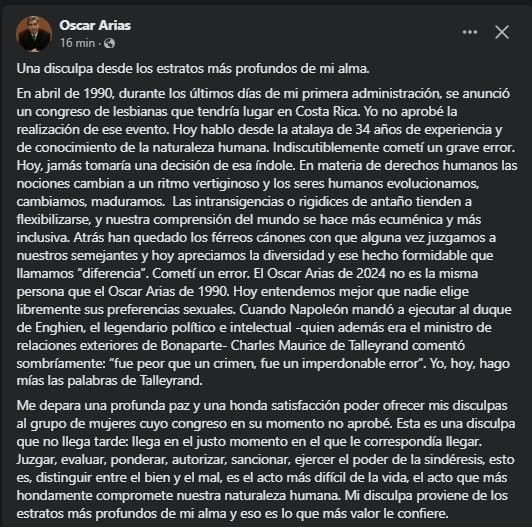
Task: Open the Oscar Arias author name link
Action: click(x=95, y=25)
